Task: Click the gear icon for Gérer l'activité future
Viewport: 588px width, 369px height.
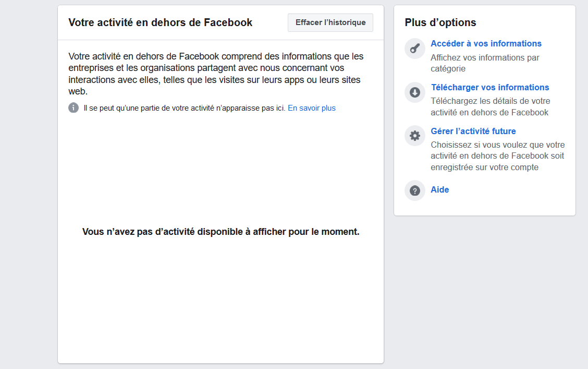Action: click(414, 136)
